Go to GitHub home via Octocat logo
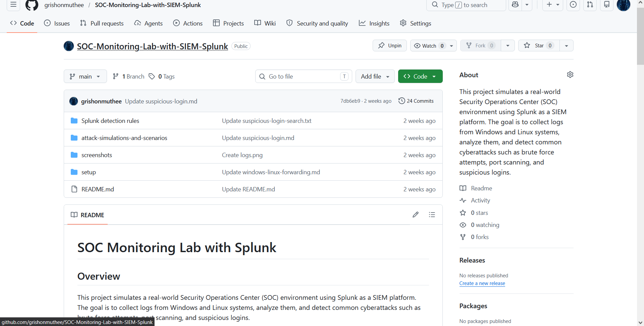 (x=32, y=5)
